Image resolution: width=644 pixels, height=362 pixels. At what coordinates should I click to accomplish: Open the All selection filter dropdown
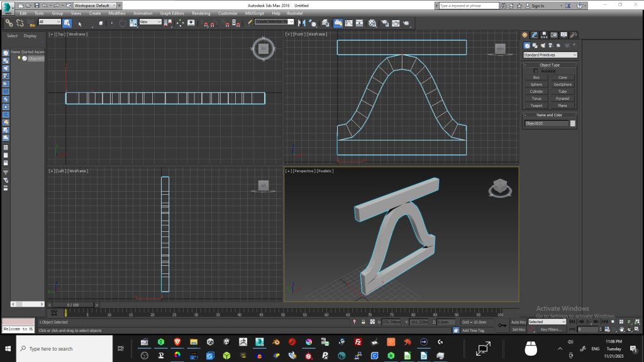tap(50, 22)
